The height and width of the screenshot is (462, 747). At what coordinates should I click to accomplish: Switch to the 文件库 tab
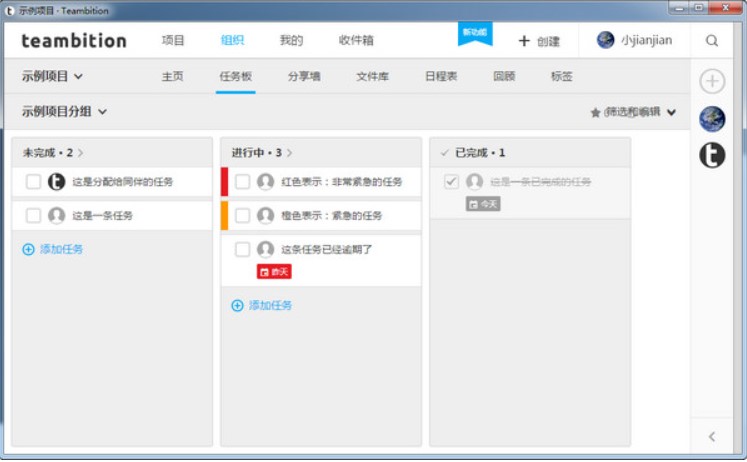tap(373, 76)
